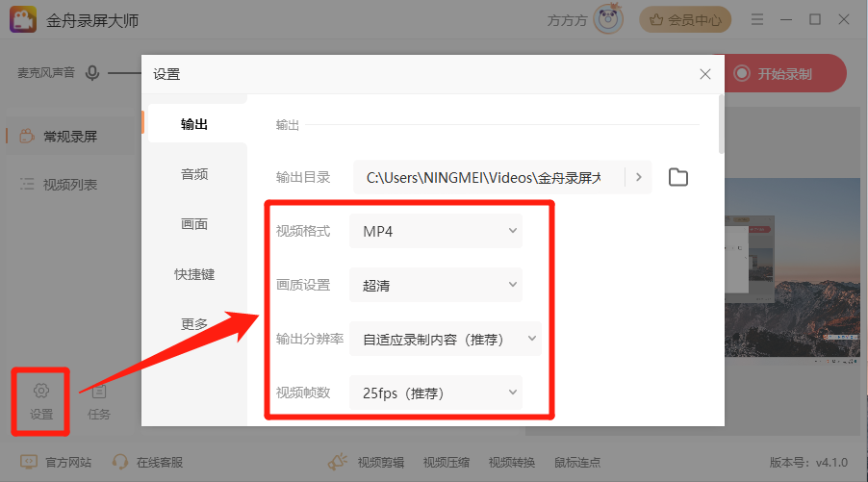Open 会员中心 member center
This screenshot has width=868, height=482.
coord(685,20)
